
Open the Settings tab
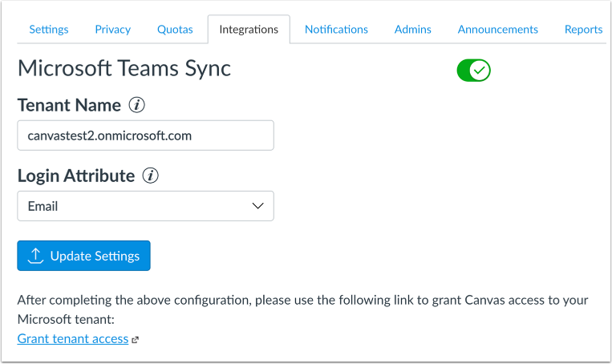tap(49, 29)
